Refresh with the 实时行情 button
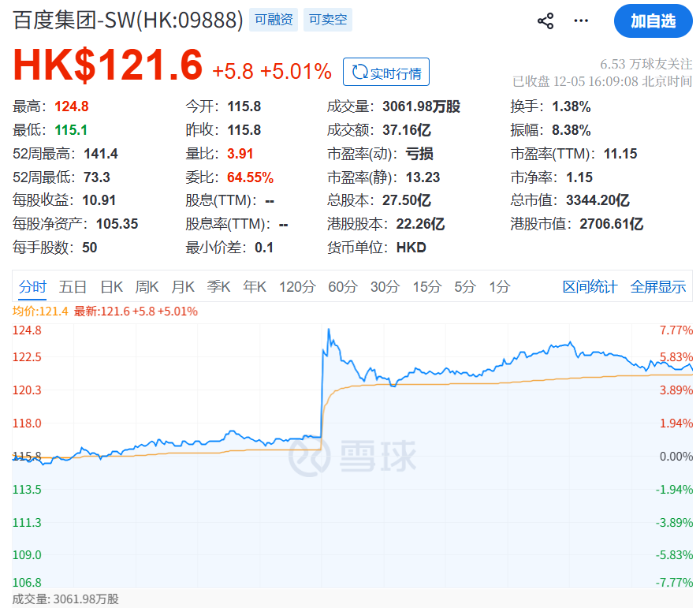The height and width of the screenshot is (608, 700). [386, 73]
